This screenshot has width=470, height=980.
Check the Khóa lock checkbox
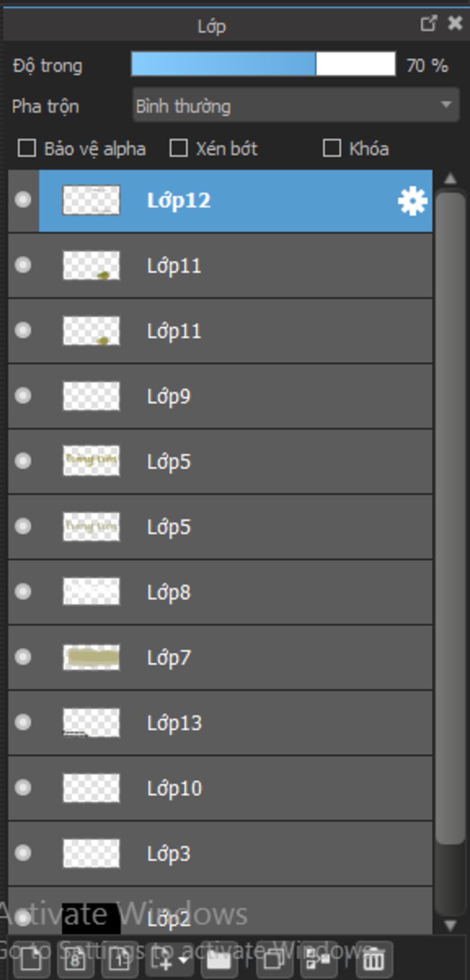click(x=332, y=148)
